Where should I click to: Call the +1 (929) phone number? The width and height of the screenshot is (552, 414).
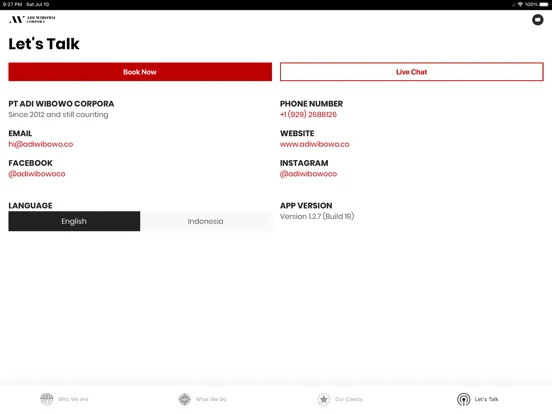click(x=308, y=114)
